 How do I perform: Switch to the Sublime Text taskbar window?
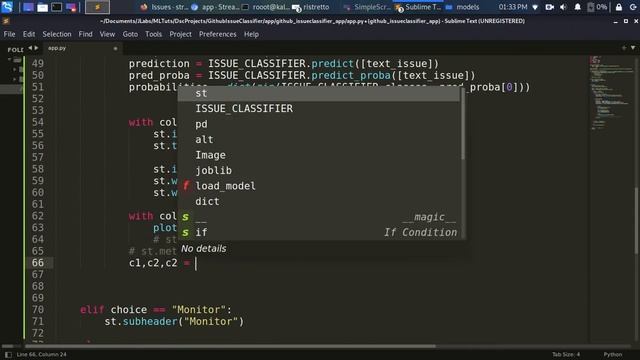coord(418,7)
